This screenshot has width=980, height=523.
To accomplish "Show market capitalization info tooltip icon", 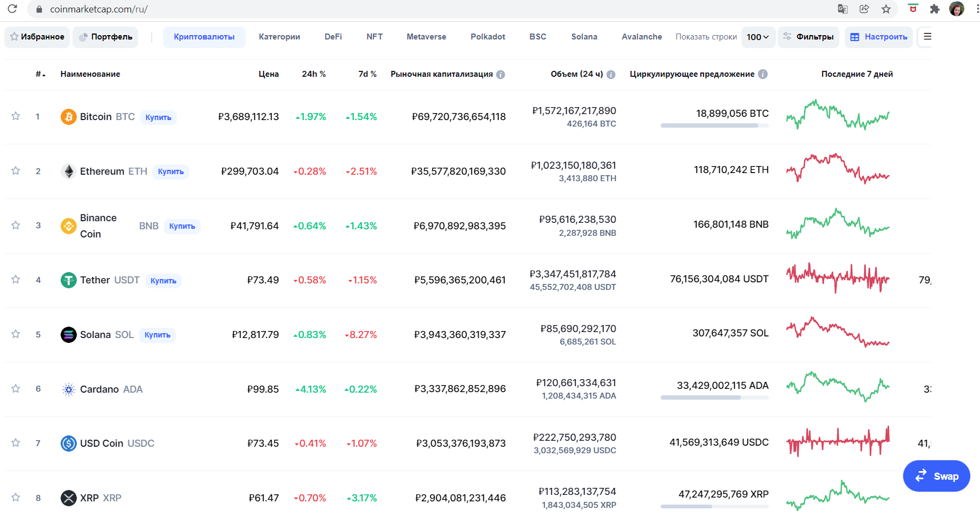I will pyautogui.click(x=501, y=75).
